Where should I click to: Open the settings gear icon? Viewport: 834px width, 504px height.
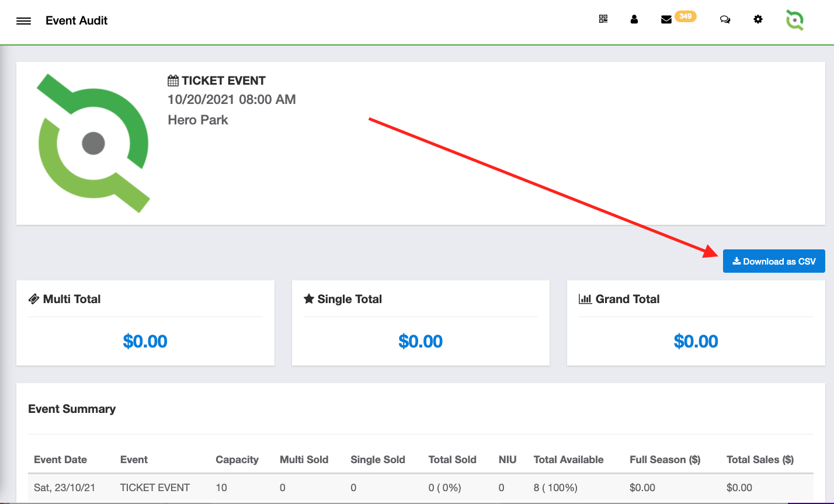pos(758,19)
